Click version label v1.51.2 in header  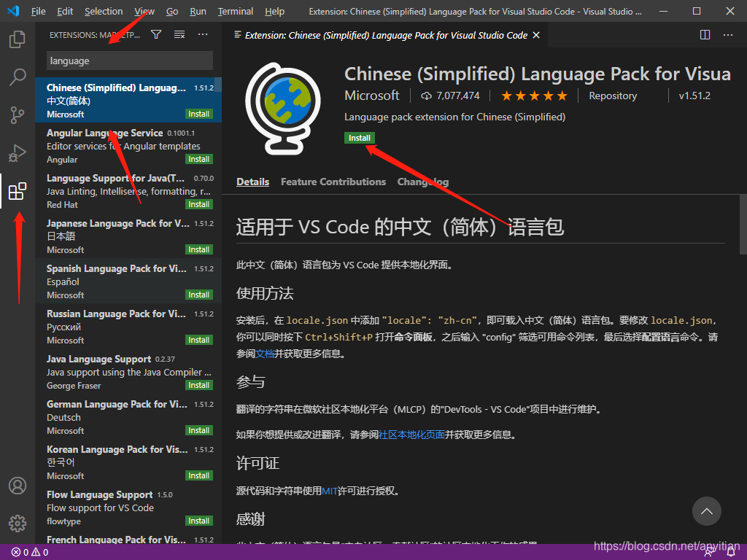[x=694, y=96]
